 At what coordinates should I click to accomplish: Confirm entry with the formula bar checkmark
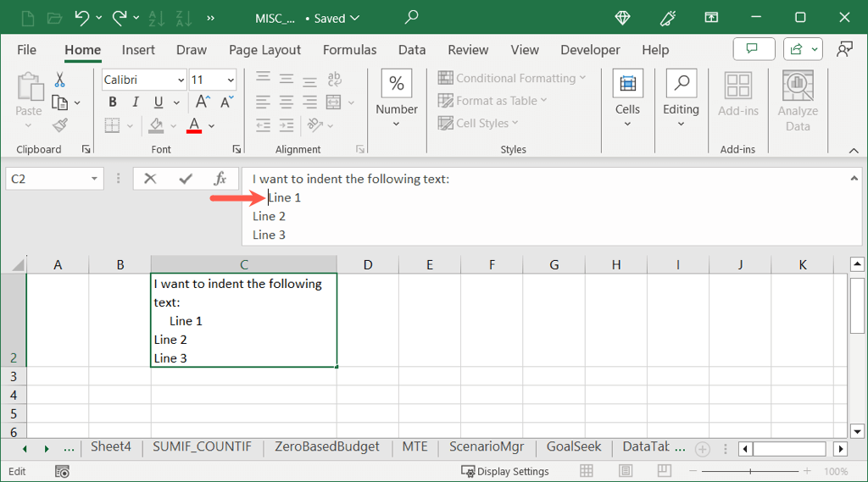tap(186, 179)
